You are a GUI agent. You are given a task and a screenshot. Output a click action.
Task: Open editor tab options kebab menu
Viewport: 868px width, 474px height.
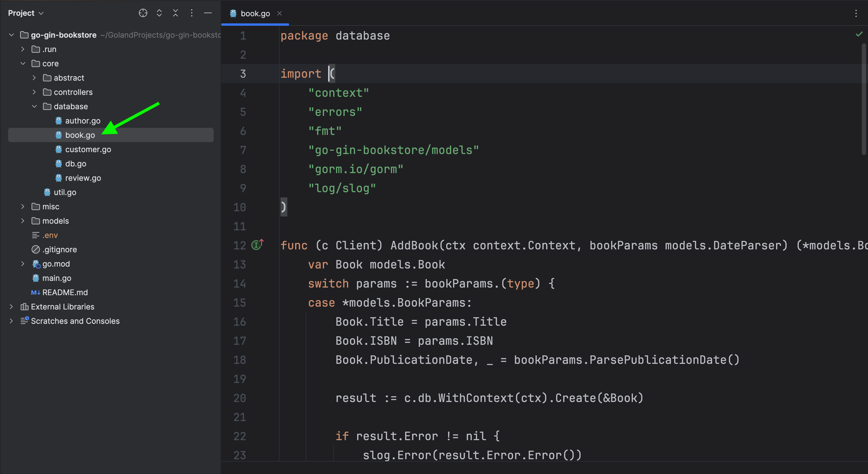click(x=856, y=14)
